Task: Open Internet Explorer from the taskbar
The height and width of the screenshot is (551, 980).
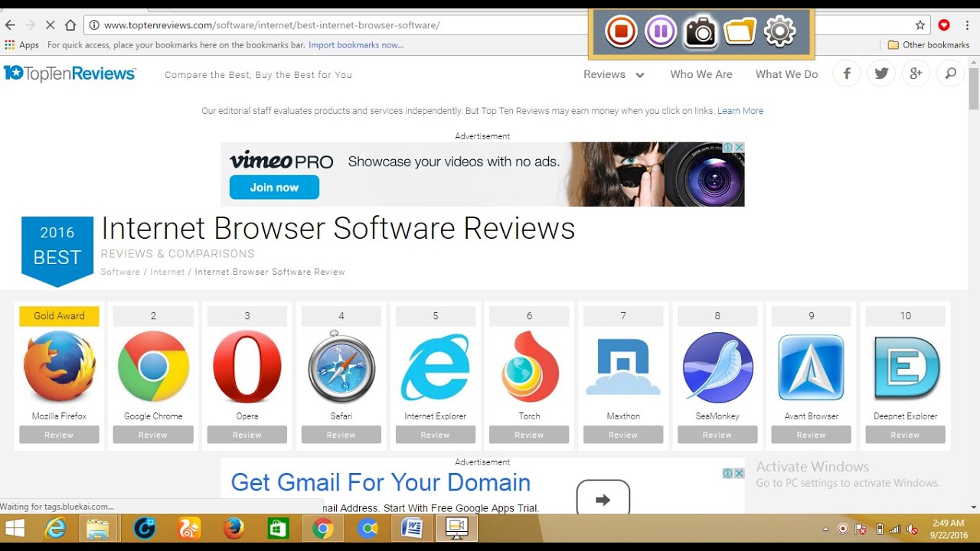Action: point(56,528)
